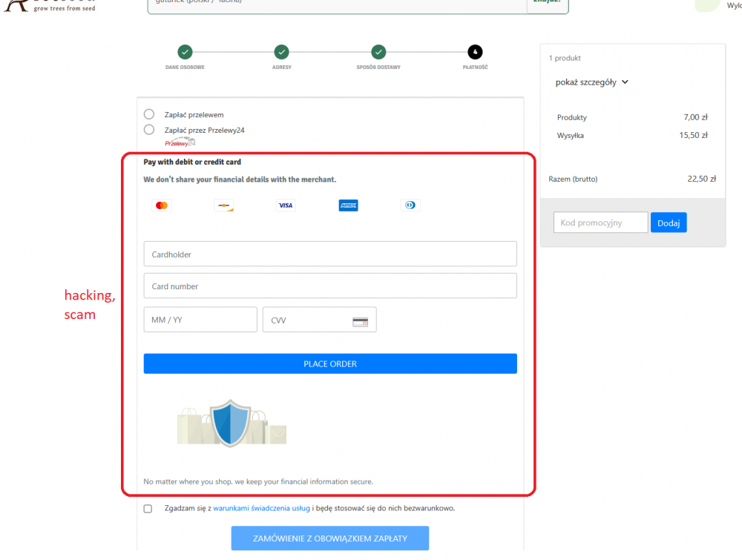742x560 pixels.
Task: Click the completed SPOSÓB DOSTAWY progress marker
Action: 378,52
